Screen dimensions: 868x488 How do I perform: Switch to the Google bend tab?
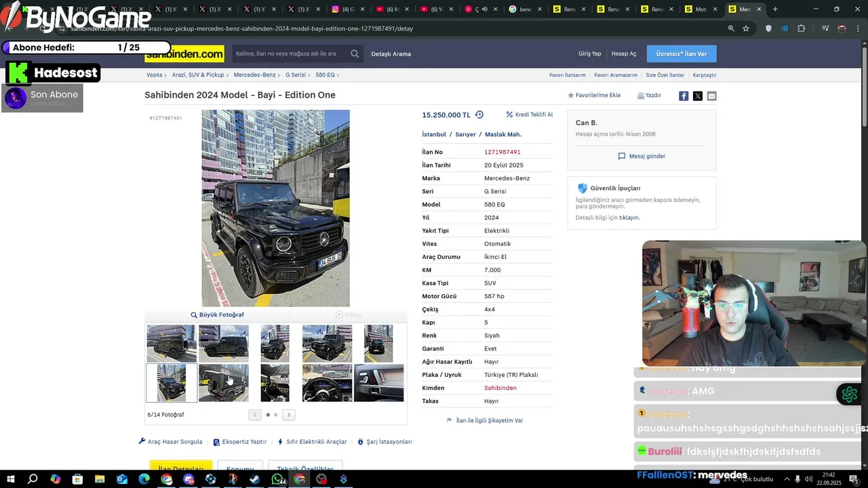[520, 9]
